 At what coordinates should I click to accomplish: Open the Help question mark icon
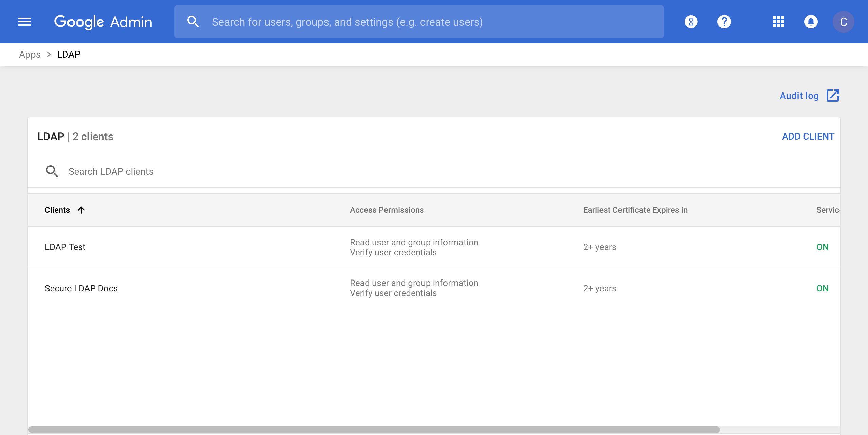point(724,22)
